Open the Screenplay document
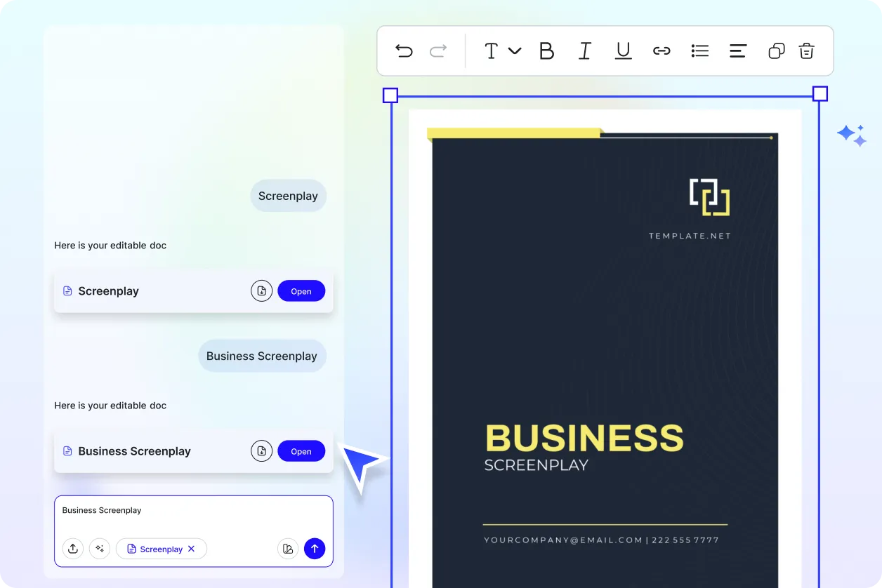 tap(301, 291)
